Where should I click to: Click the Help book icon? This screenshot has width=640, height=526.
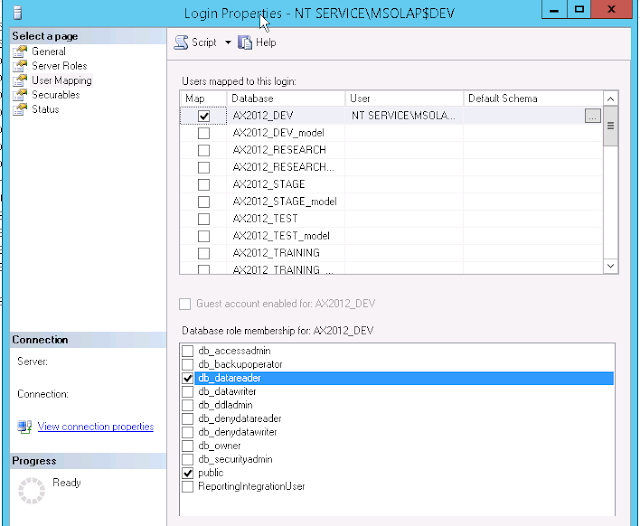(x=245, y=42)
